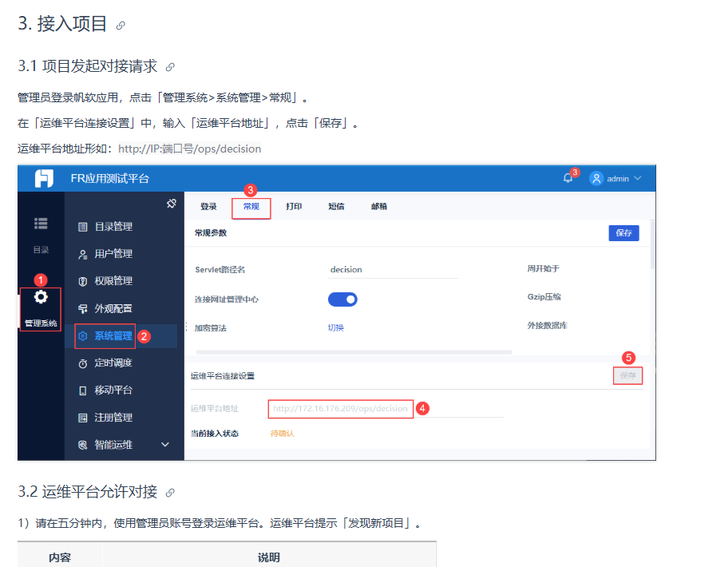Click the admin username text

618,179
